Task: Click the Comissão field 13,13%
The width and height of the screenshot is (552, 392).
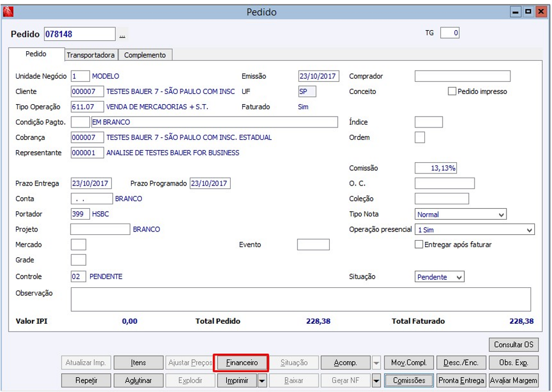Action: (x=436, y=168)
